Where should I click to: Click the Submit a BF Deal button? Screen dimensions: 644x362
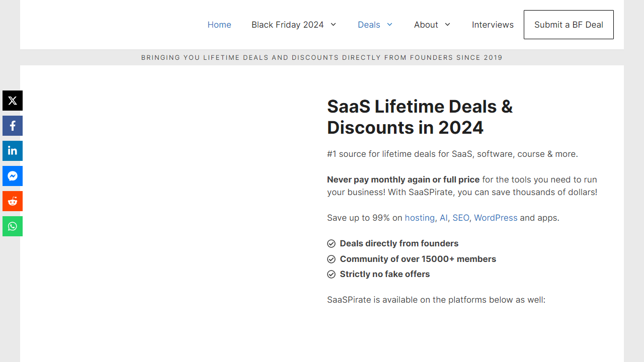tap(569, 25)
